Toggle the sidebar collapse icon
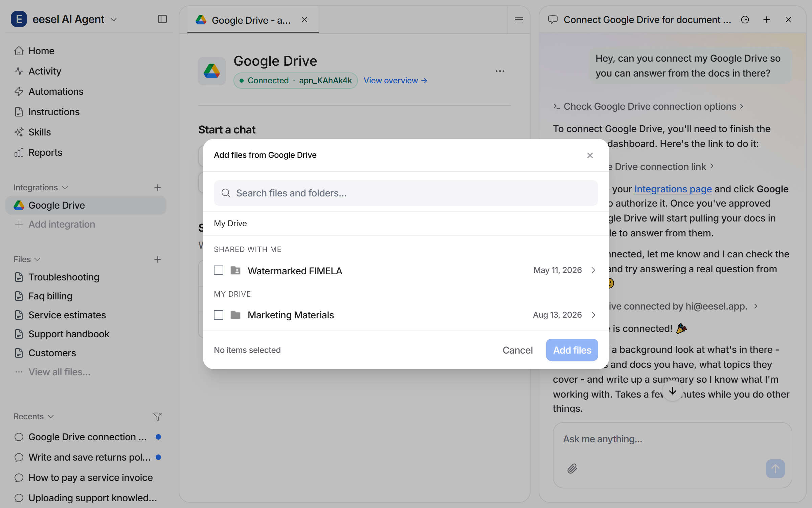The image size is (812, 508). click(x=162, y=19)
